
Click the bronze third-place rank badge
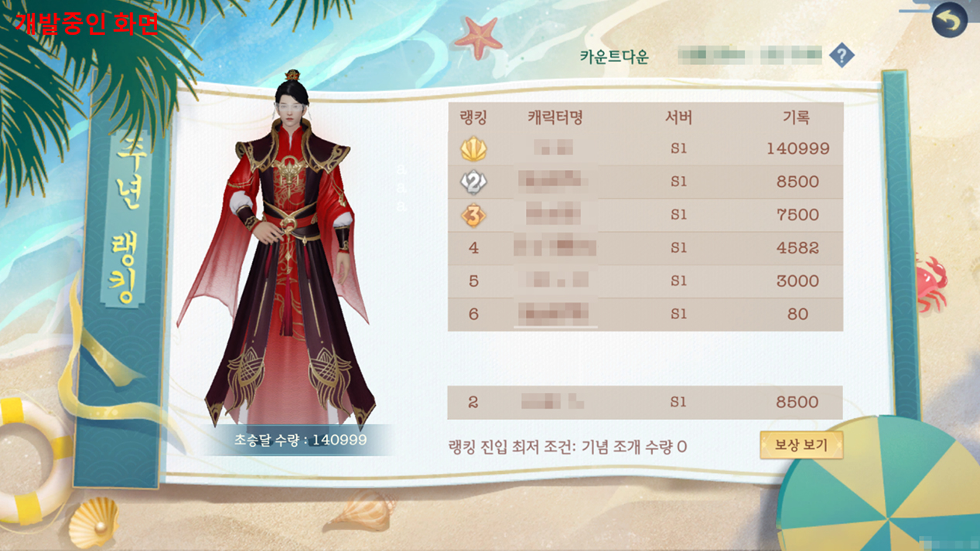tap(473, 215)
